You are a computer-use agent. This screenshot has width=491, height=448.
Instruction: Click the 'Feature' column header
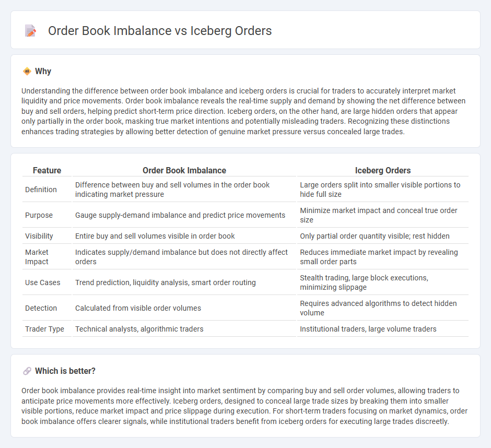click(x=47, y=170)
